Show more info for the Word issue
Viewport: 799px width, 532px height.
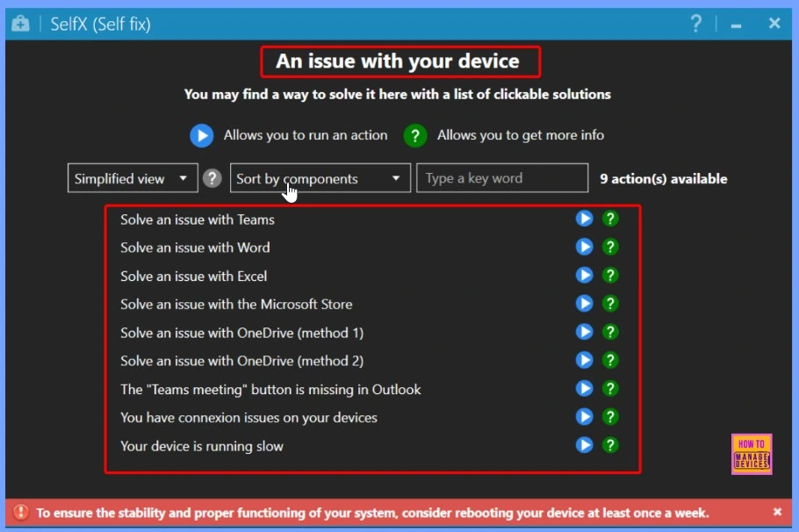[610, 248]
